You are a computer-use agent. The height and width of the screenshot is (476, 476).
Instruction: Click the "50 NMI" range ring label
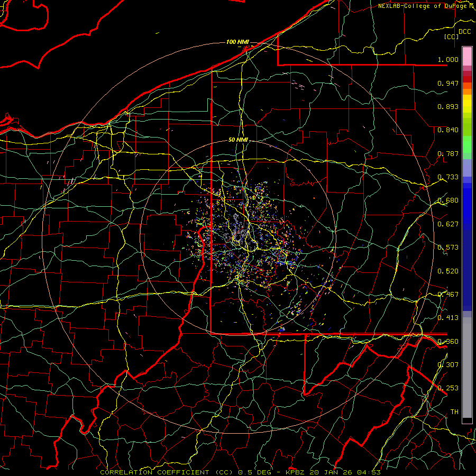pyautogui.click(x=239, y=140)
